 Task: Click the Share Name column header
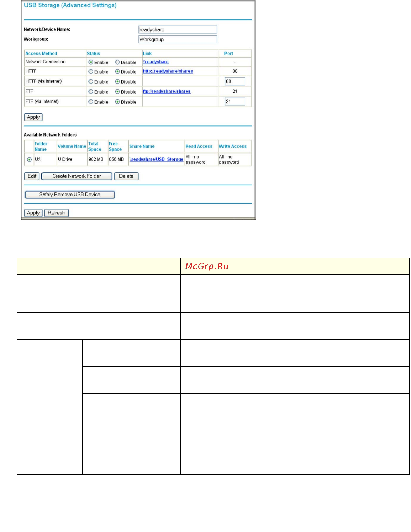[142, 146]
